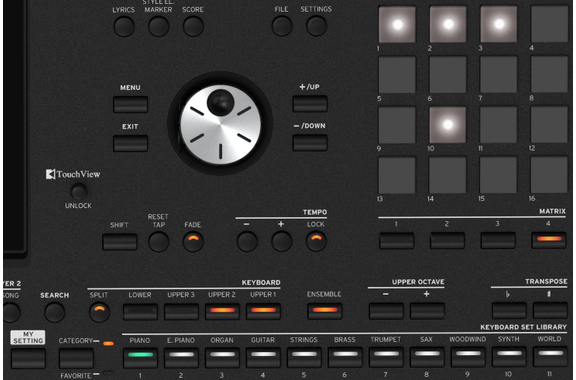Trigger matrix pad 4

tap(549, 24)
